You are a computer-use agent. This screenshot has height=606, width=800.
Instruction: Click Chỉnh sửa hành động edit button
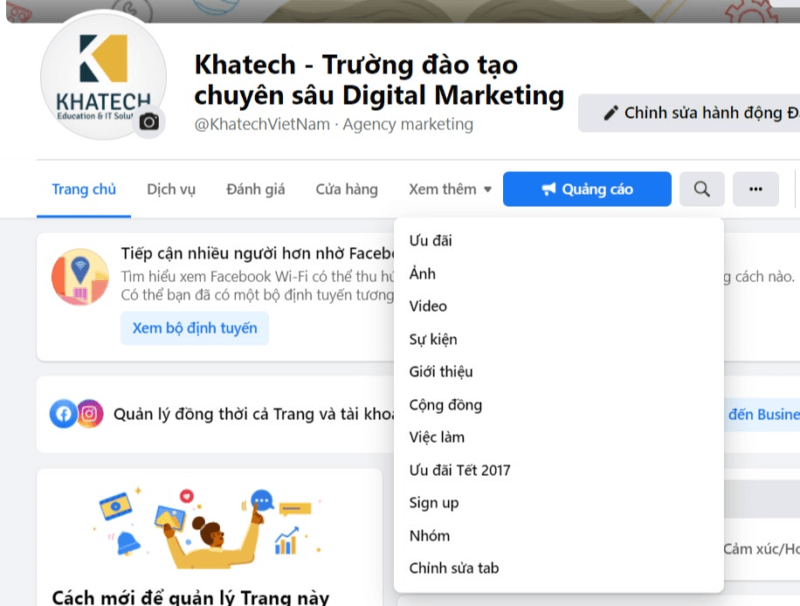point(689,113)
